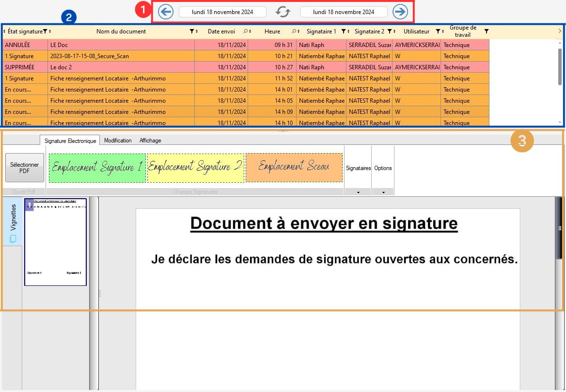Open the start date picker field
This screenshot has width=566, height=392.
point(222,12)
